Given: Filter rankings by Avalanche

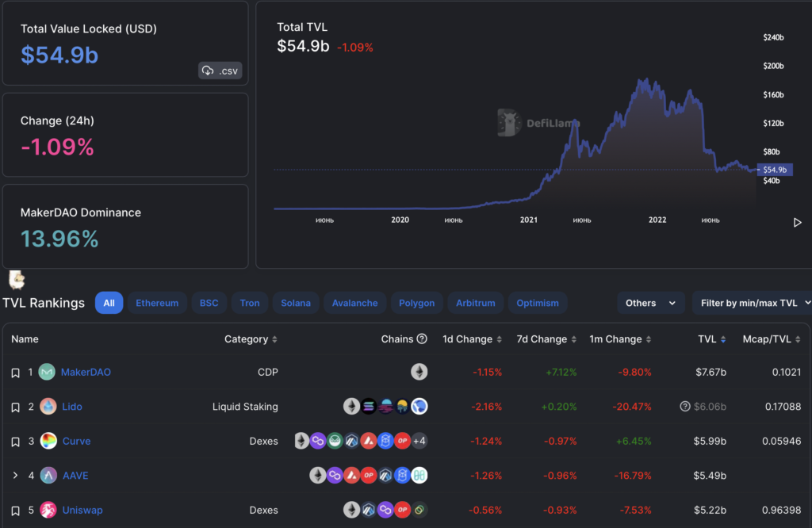Looking at the screenshot, I should (354, 303).
